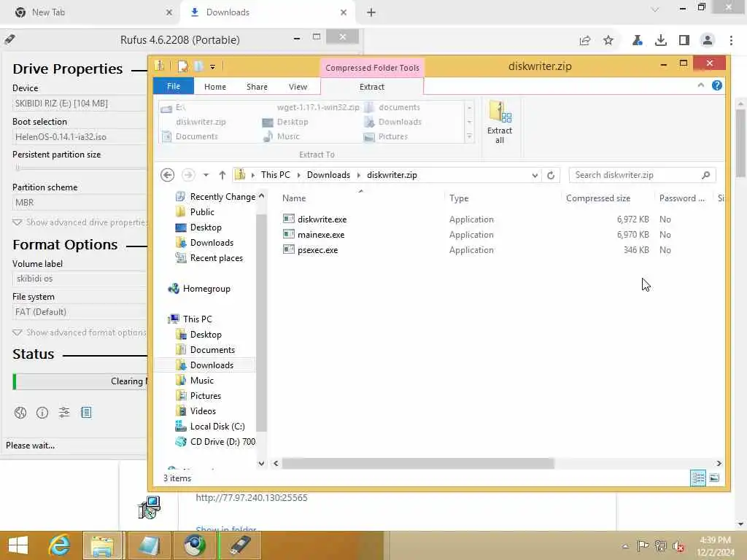Click the Explorer horizontal scrollbar

click(418, 463)
